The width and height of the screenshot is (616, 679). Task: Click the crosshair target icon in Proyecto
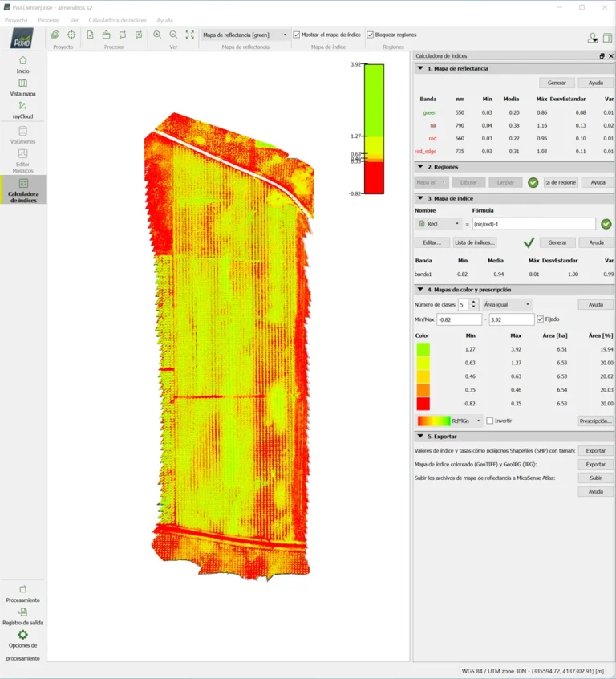[x=71, y=35]
